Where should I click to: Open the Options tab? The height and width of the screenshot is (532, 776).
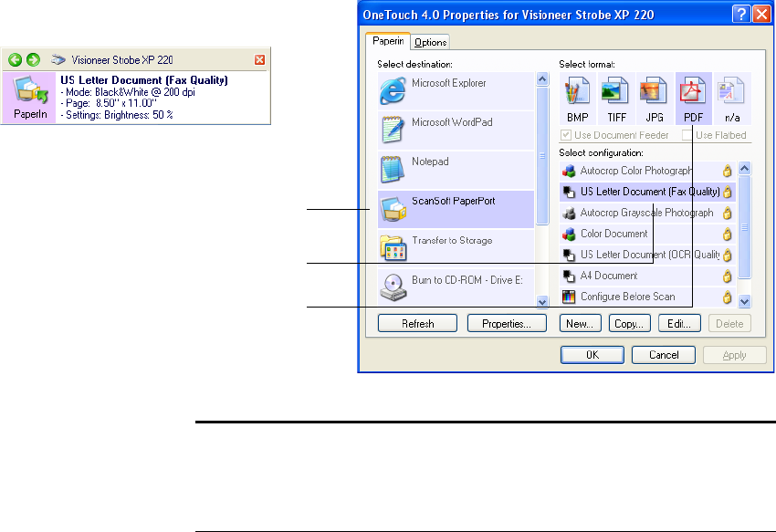(430, 42)
